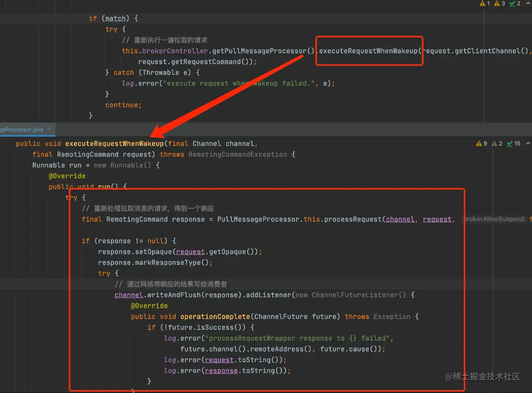Screen dimensions: 532x393
Task: Expand lower editor inspections widget chevron
Action: coord(528,143)
